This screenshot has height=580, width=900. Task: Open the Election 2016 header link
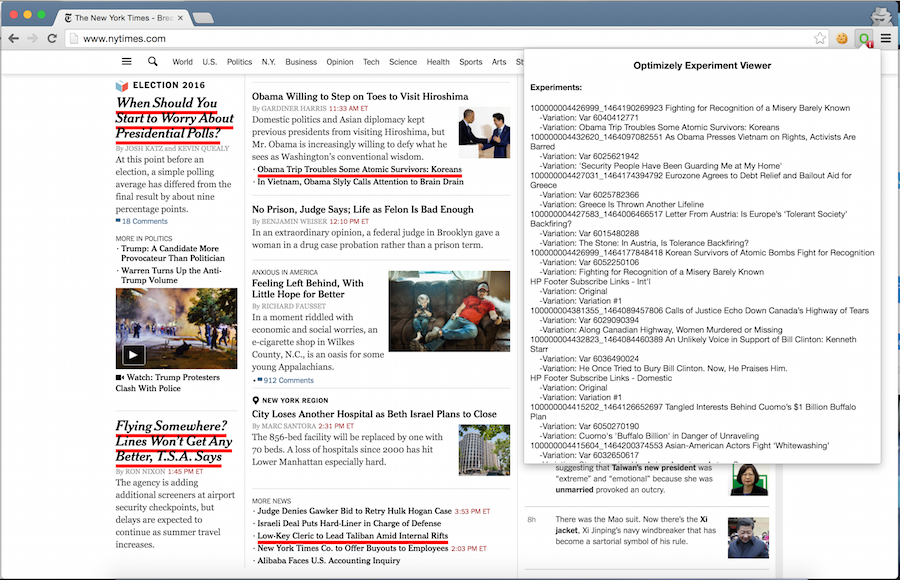tap(161, 86)
